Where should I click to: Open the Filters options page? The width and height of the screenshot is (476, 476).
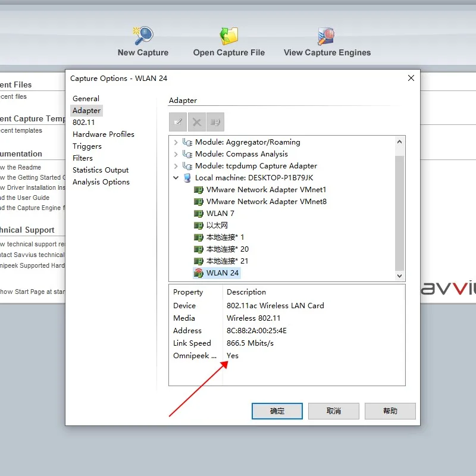(83, 158)
